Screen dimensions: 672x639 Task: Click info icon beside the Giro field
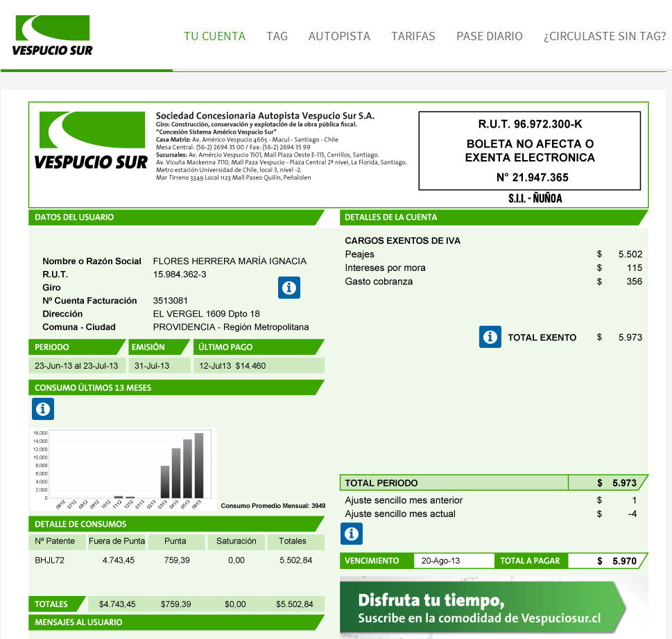(x=289, y=288)
